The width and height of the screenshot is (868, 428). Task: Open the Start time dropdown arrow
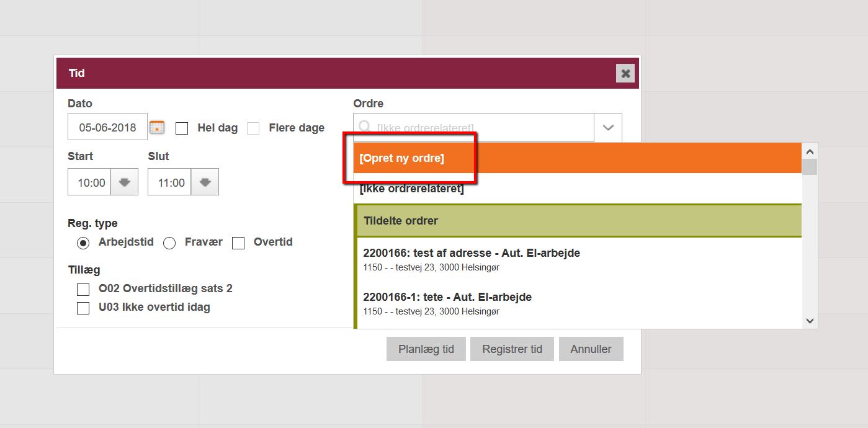pyautogui.click(x=125, y=182)
